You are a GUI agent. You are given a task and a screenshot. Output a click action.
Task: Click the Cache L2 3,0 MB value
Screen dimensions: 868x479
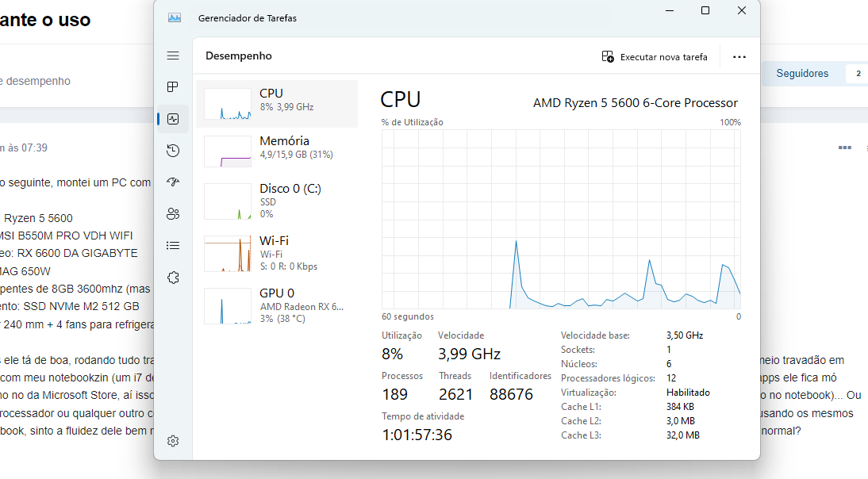[x=680, y=421]
